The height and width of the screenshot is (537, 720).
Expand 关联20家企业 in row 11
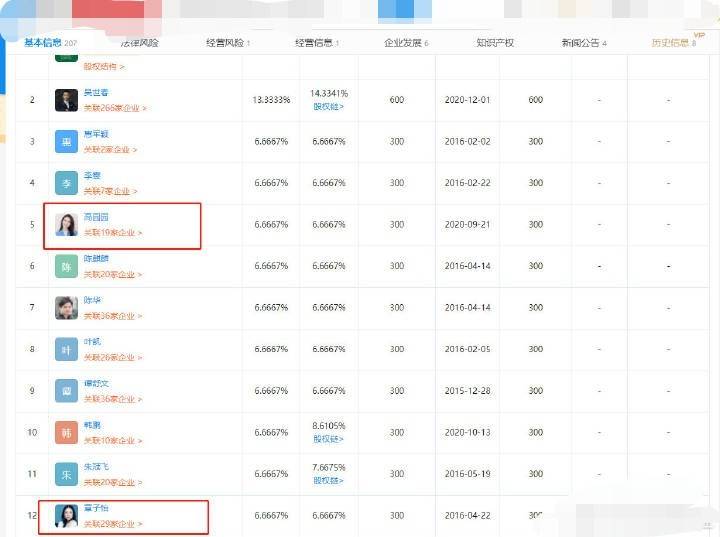pyautogui.click(x=112, y=482)
